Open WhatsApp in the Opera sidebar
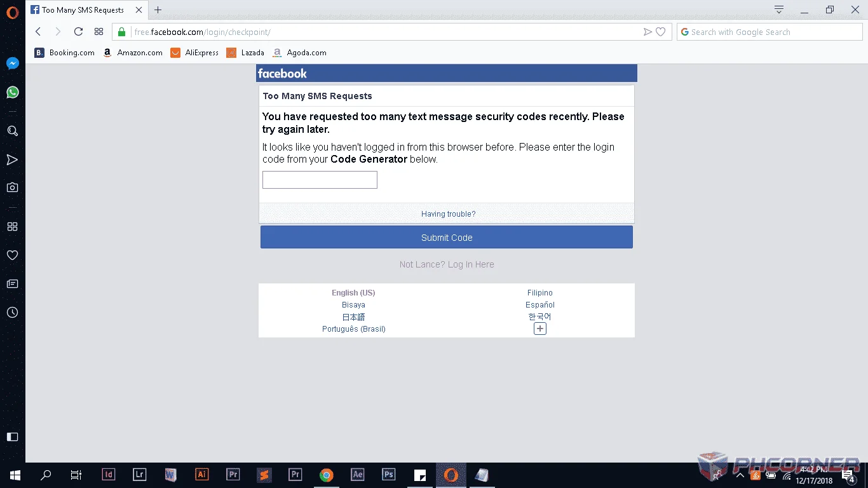Viewport: 868px width, 488px height. coord(12,92)
